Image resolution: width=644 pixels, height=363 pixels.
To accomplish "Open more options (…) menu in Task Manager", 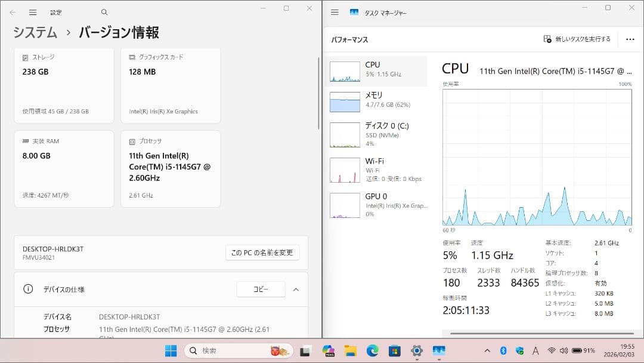I will pyautogui.click(x=630, y=39).
